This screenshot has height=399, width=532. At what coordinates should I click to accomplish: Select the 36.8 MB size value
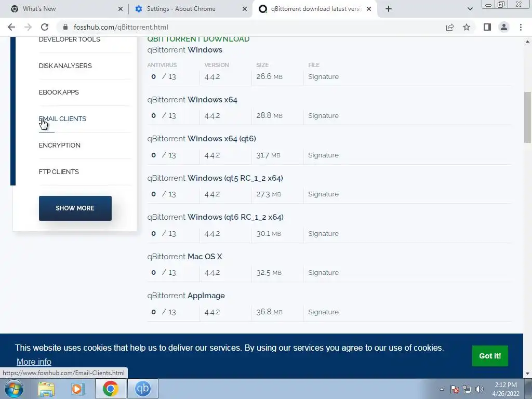point(269,312)
